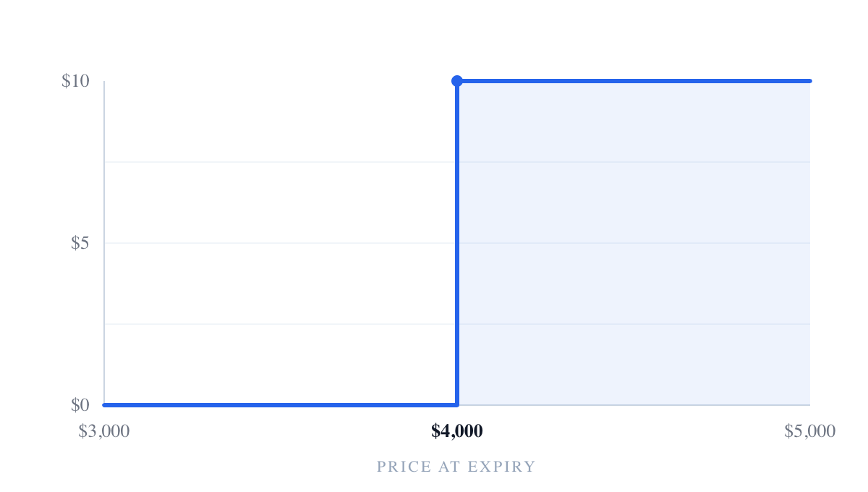Click the flat blue line along $0 payoff
The image size is (868, 492).
[x=281, y=405]
